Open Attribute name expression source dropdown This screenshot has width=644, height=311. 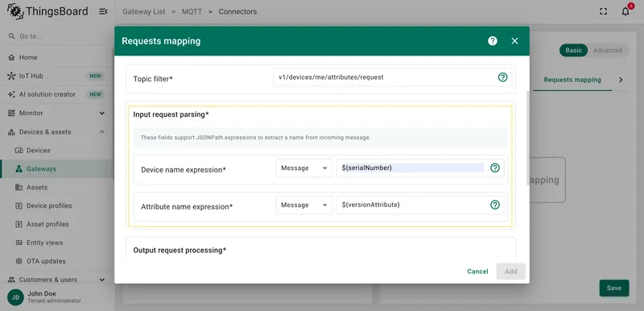click(304, 205)
